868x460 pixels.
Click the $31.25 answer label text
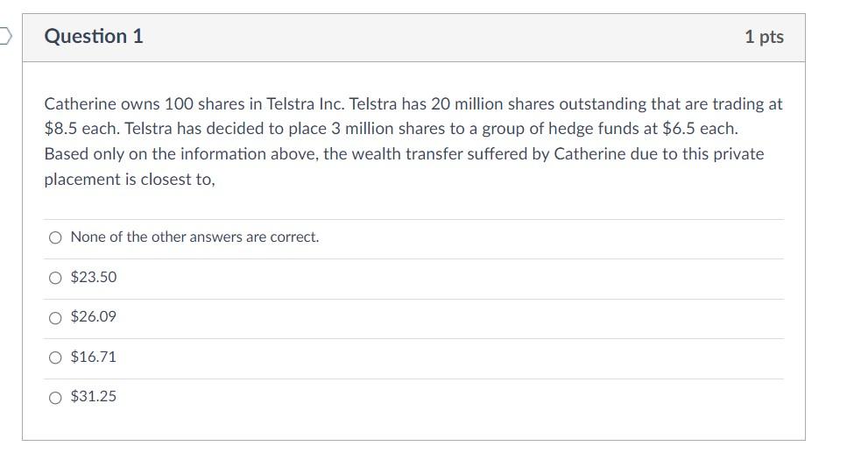coord(94,397)
